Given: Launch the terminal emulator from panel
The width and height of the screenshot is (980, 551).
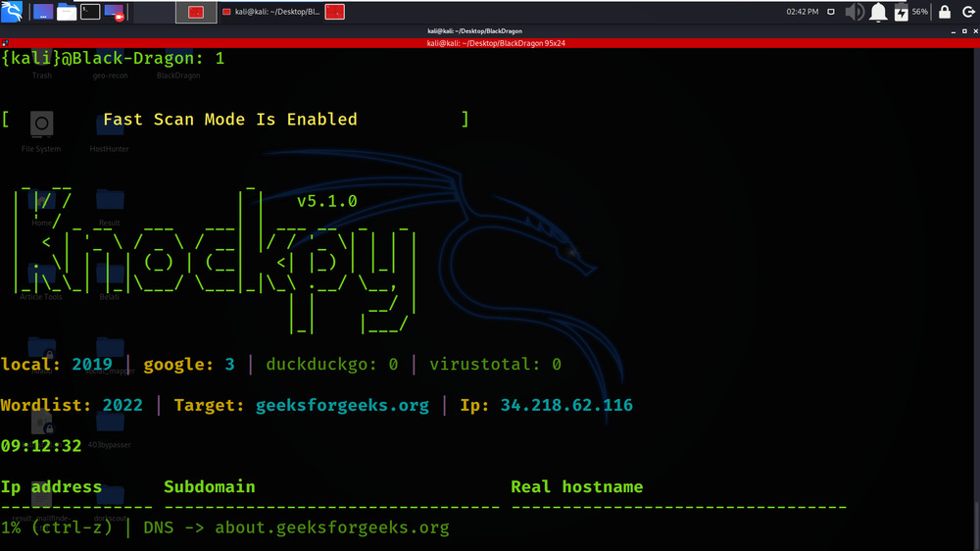Looking at the screenshot, I should 90,12.
